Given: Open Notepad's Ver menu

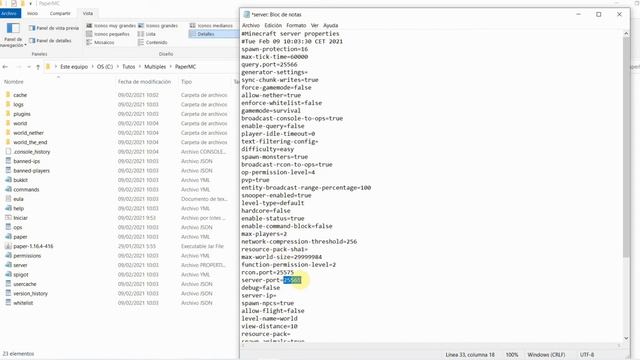Looking at the screenshot, I should click(x=314, y=25).
